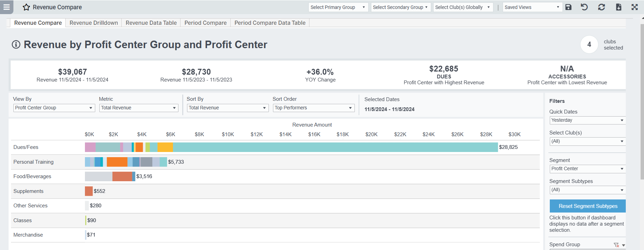Open the Sort Order Top Performers dropdown
Image resolution: width=644 pixels, height=250 pixels.
314,108
